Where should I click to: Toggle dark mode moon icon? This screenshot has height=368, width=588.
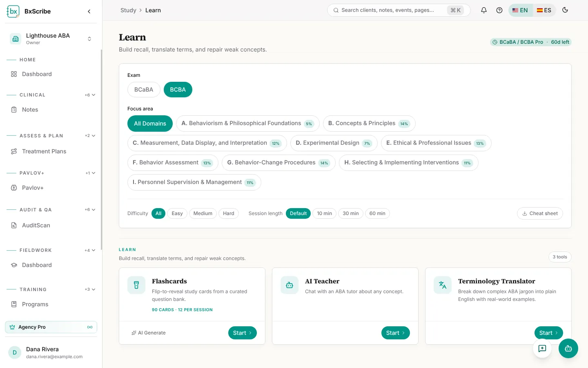565,10
